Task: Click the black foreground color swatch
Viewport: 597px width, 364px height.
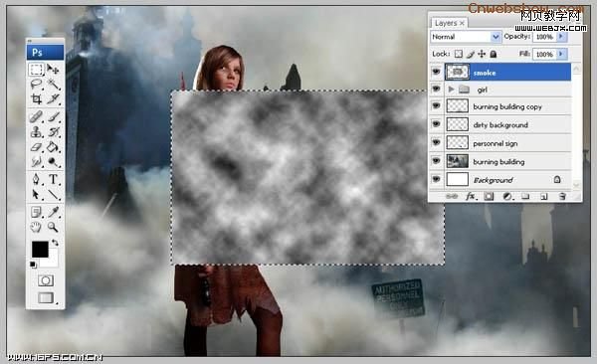Action: [40, 250]
